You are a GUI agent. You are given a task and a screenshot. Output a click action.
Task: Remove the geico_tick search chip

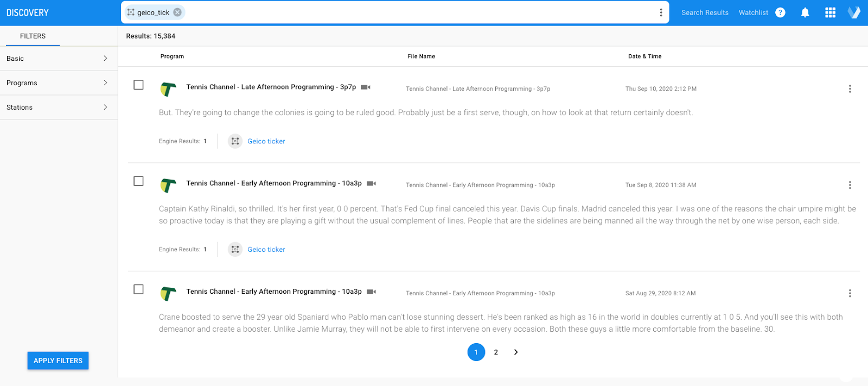pyautogui.click(x=177, y=12)
